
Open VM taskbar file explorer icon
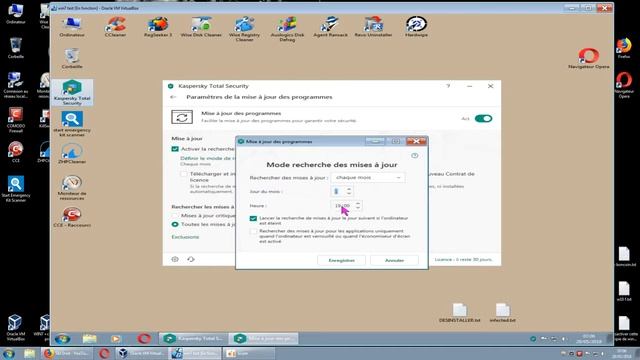pyautogui.click(x=89, y=338)
